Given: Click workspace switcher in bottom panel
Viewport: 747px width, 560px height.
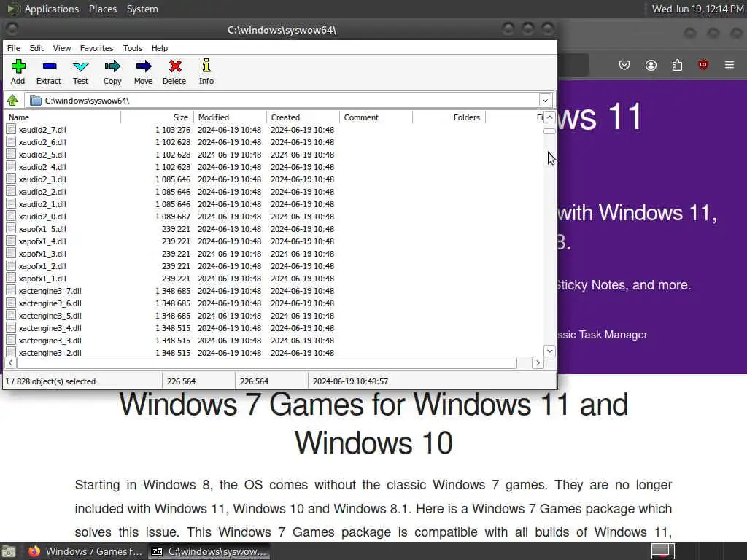Looking at the screenshot, I should 662,551.
